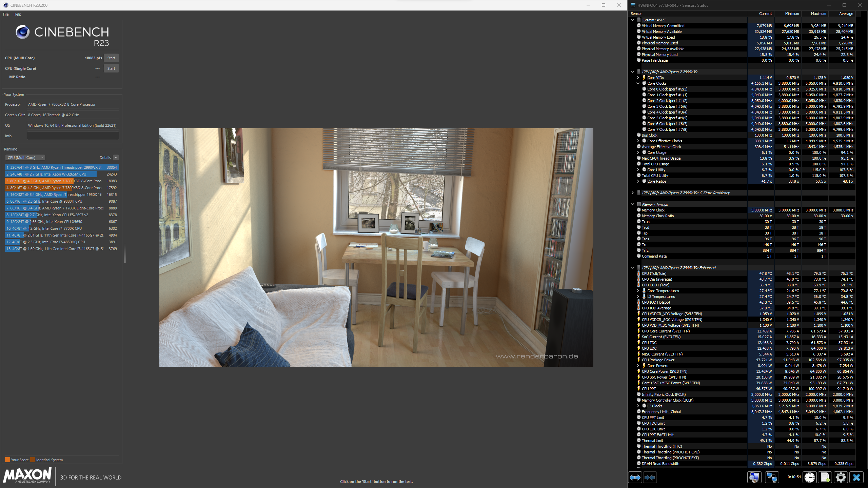The image size is (868, 488).
Task: Click chip icon beside Memory Timings group
Action: [x=639, y=204]
